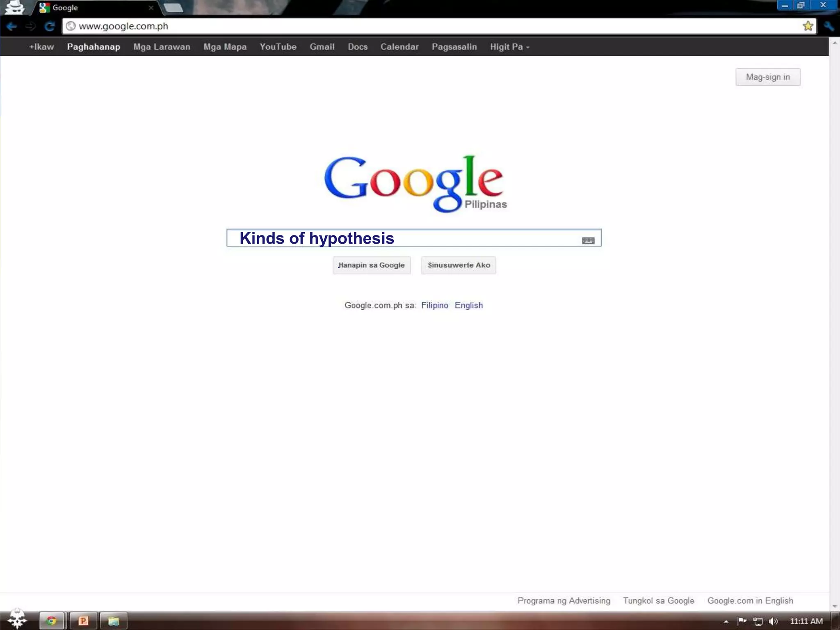Image resolution: width=840 pixels, height=630 pixels.
Task: Open Chrome wrench settings menu
Action: (829, 27)
